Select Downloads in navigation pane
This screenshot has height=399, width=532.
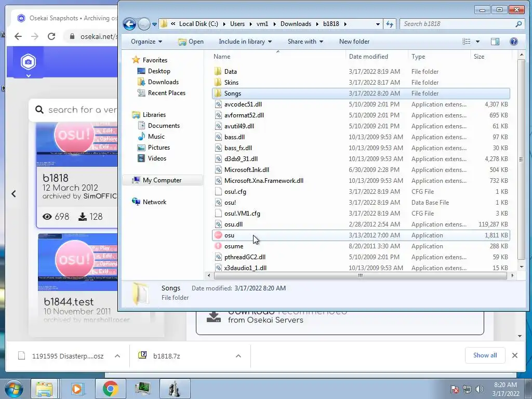158,82
